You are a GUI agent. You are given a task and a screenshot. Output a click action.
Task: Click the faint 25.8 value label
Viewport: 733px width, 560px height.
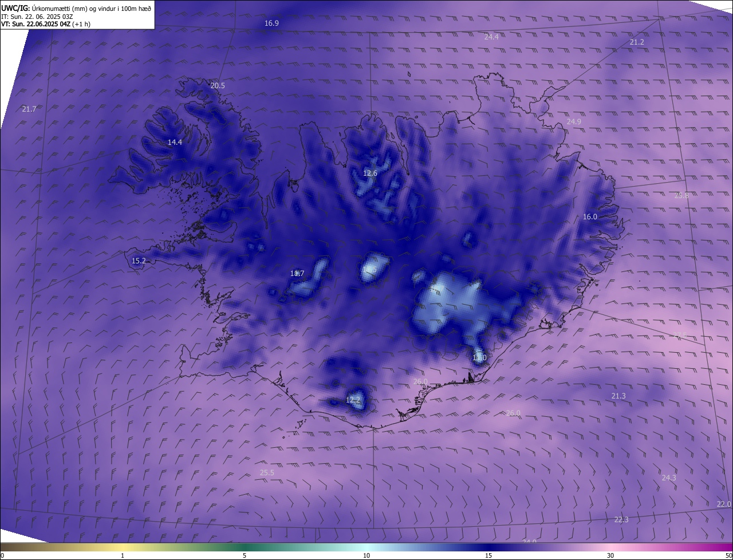coord(681,196)
